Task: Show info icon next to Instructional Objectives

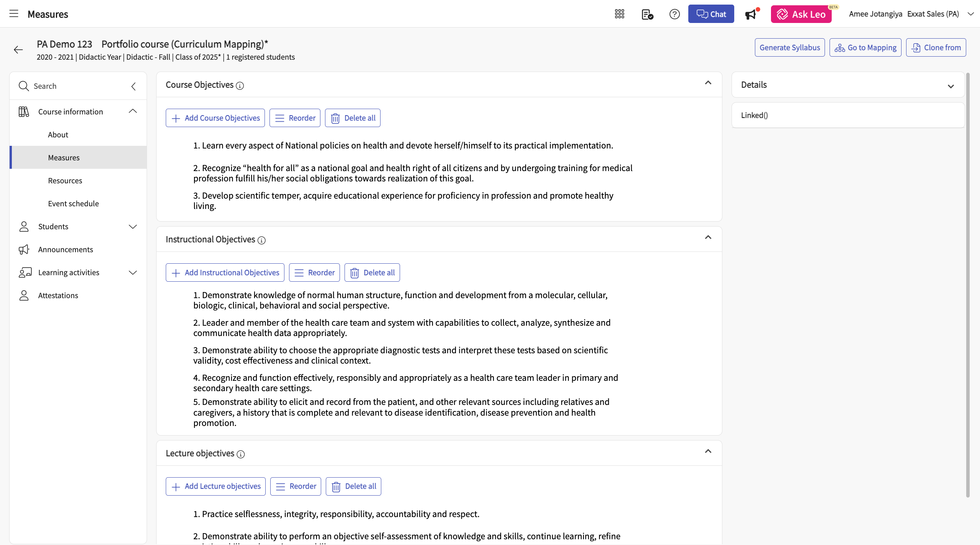Action: pyautogui.click(x=261, y=240)
